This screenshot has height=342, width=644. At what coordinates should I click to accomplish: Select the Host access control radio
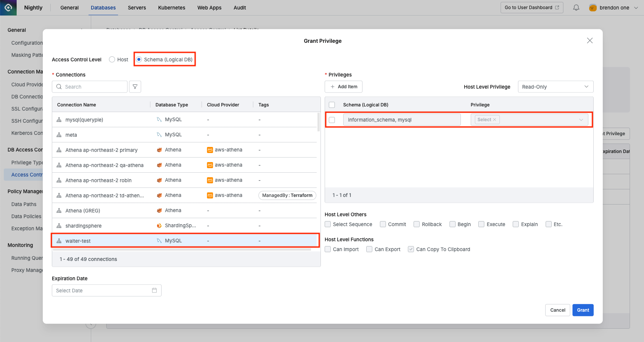[112, 59]
